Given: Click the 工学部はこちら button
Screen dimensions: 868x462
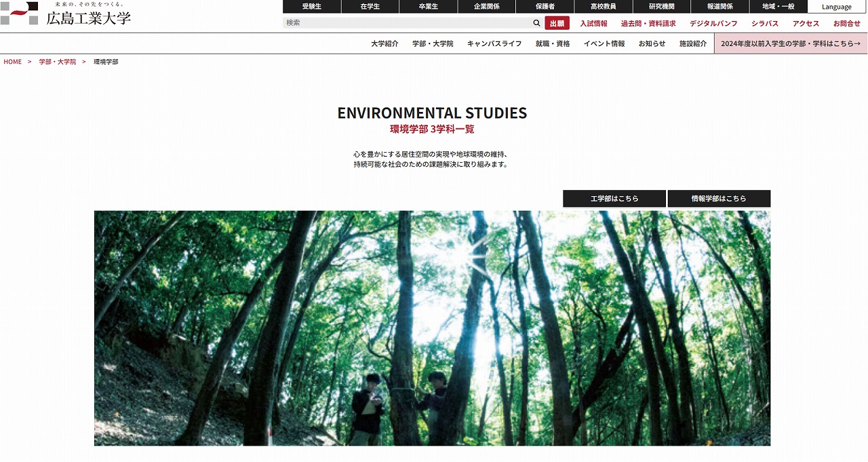Looking at the screenshot, I should pyautogui.click(x=614, y=198).
